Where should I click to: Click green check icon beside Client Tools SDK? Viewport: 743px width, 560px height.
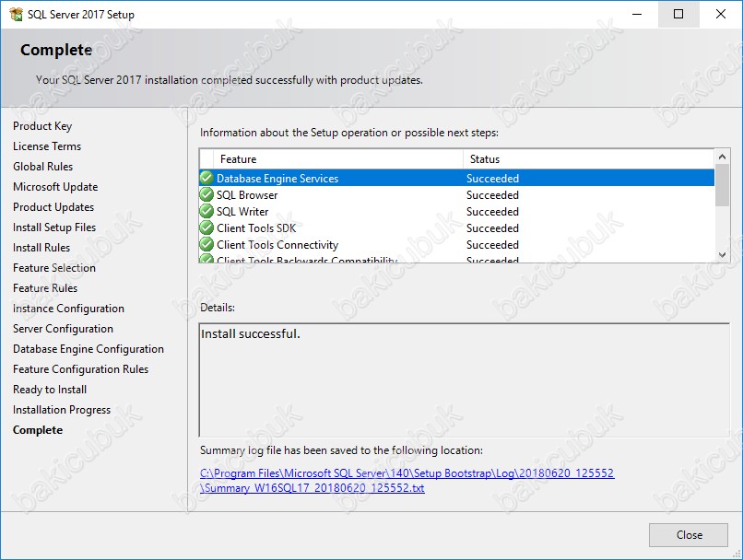(206, 227)
